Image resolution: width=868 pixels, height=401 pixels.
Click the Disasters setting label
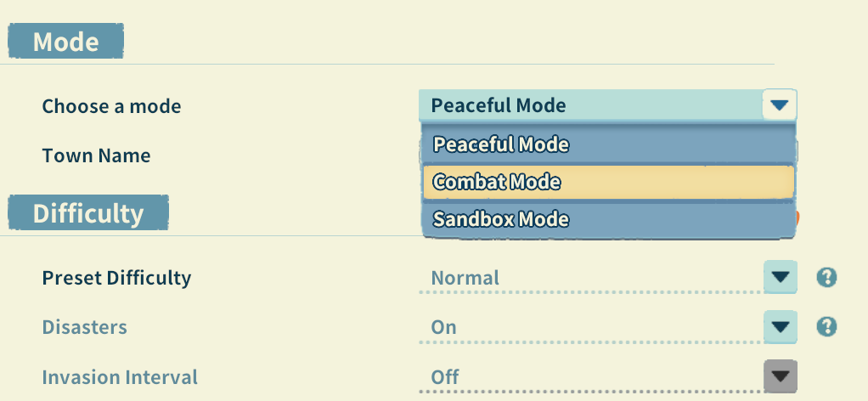pos(84,327)
